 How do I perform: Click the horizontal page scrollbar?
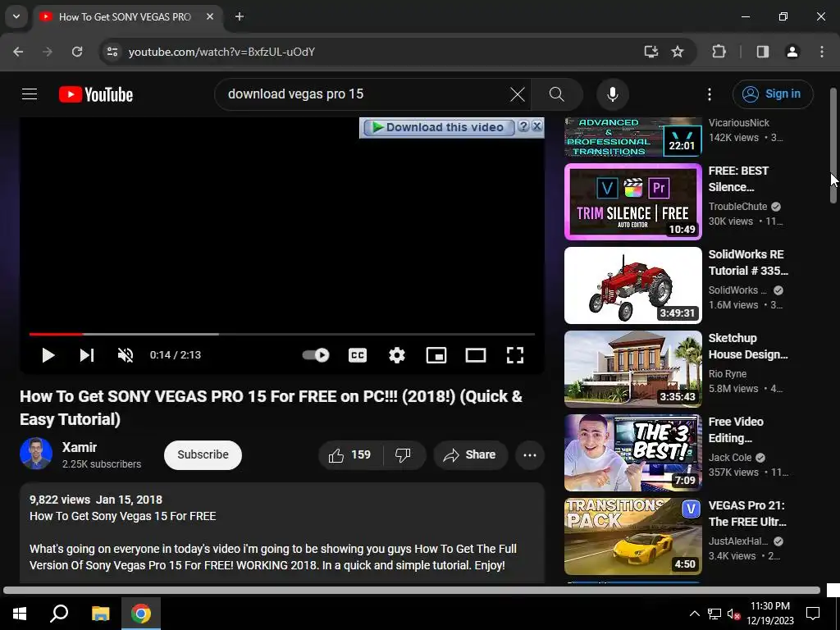click(412, 591)
